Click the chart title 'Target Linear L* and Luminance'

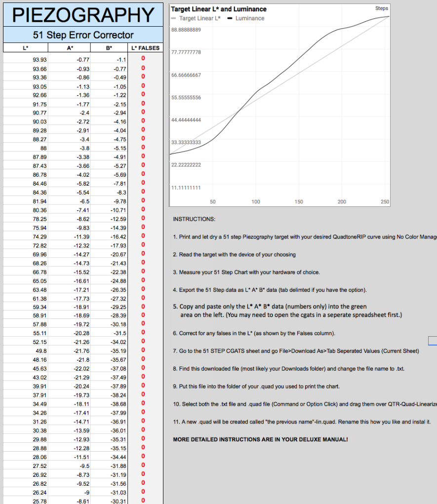219,9
